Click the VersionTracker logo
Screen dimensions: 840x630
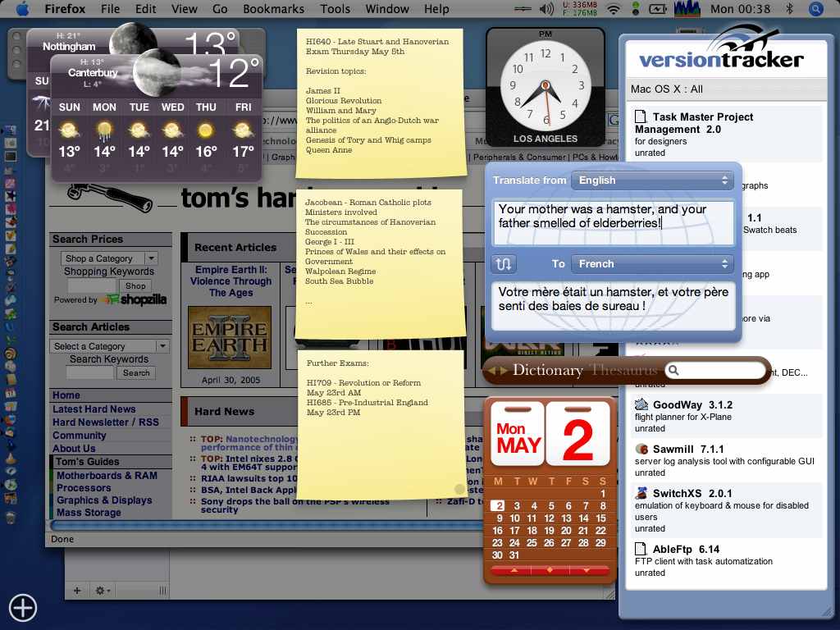click(x=721, y=48)
